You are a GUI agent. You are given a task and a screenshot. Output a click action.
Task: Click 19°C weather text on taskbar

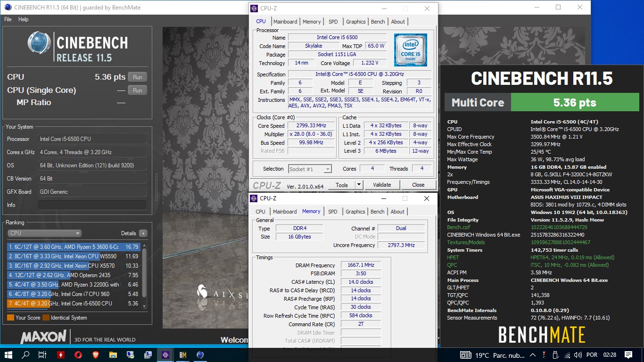pos(482,355)
